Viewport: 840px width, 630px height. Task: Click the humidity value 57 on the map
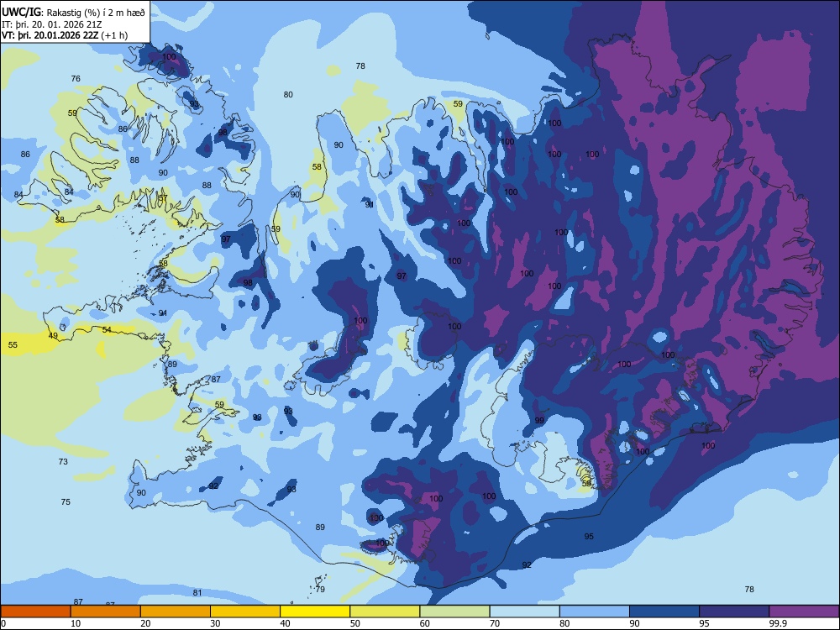(x=163, y=197)
